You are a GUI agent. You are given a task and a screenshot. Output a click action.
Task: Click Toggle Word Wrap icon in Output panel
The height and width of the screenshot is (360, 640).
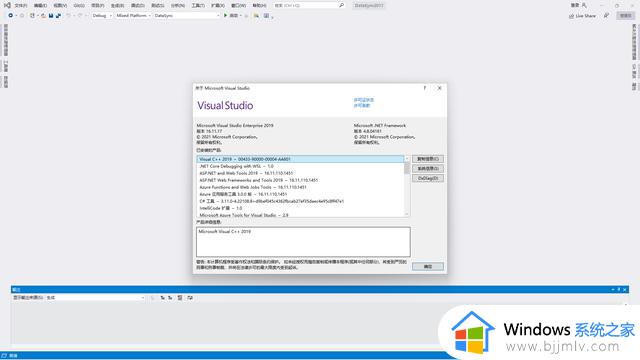tap(190, 298)
